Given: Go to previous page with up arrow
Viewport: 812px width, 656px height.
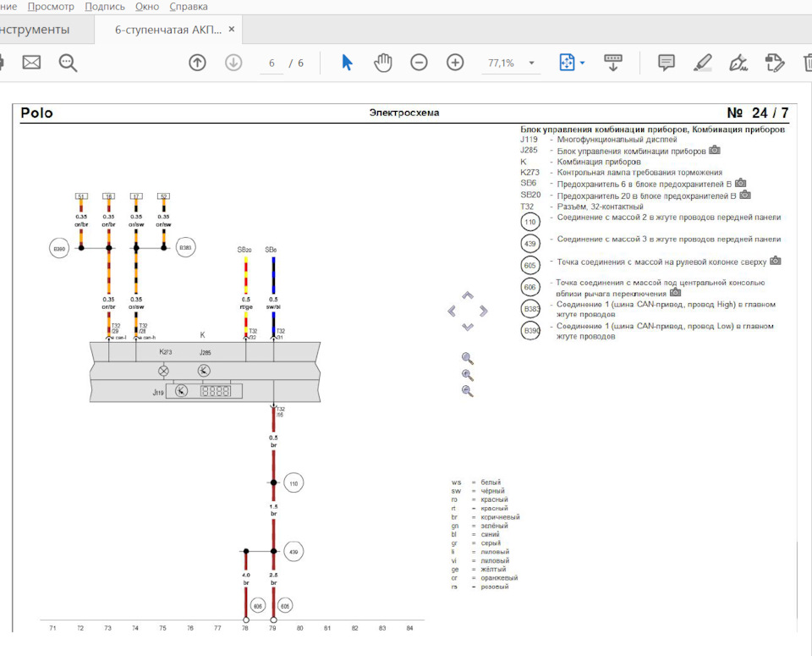Looking at the screenshot, I should coord(197,63).
